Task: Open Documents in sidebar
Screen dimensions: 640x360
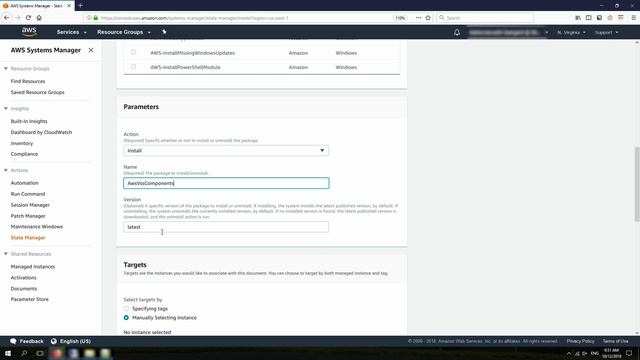Action: (24, 289)
